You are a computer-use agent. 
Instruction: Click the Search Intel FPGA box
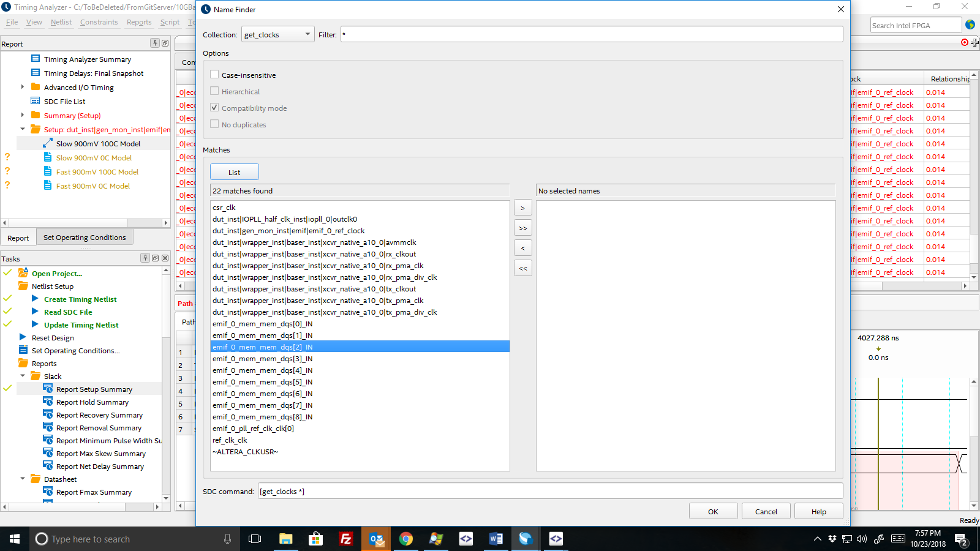tap(916, 25)
